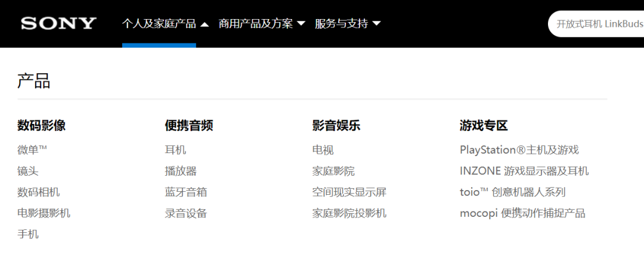Visit the 电影摄影机 page
The image size is (644, 277).
click(44, 213)
